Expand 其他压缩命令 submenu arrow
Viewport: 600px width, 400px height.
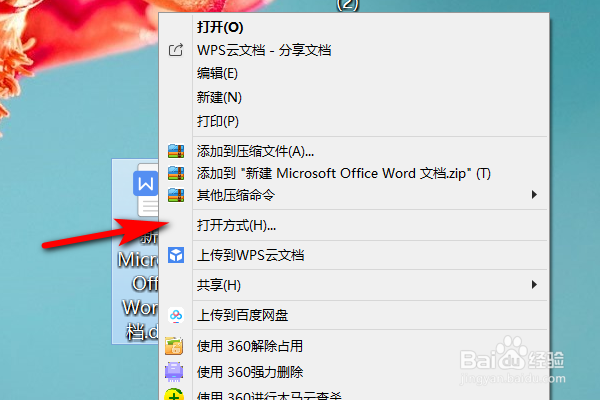coord(534,195)
